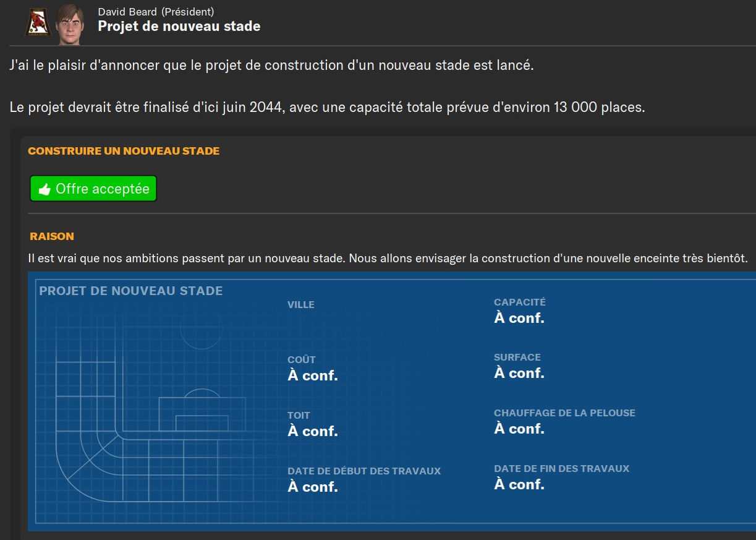Select the "DATE DE DÉBUT DES TRAVAUX" label

[363, 471]
